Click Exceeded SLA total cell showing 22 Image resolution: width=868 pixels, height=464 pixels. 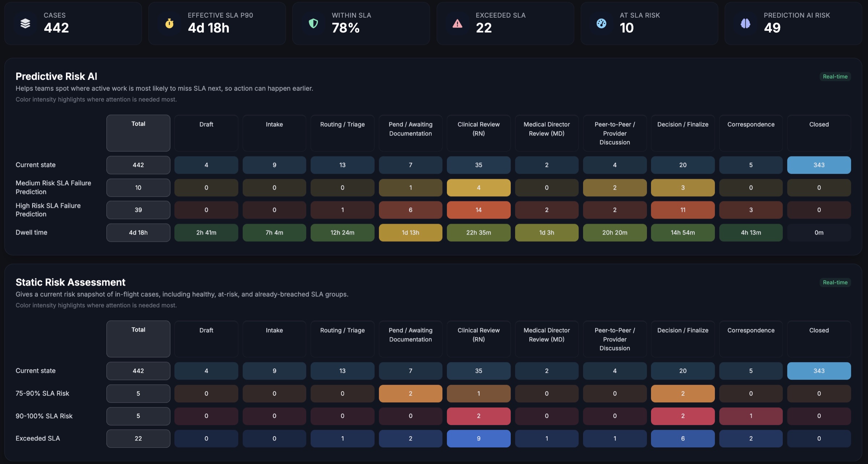[x=138, y=438]
